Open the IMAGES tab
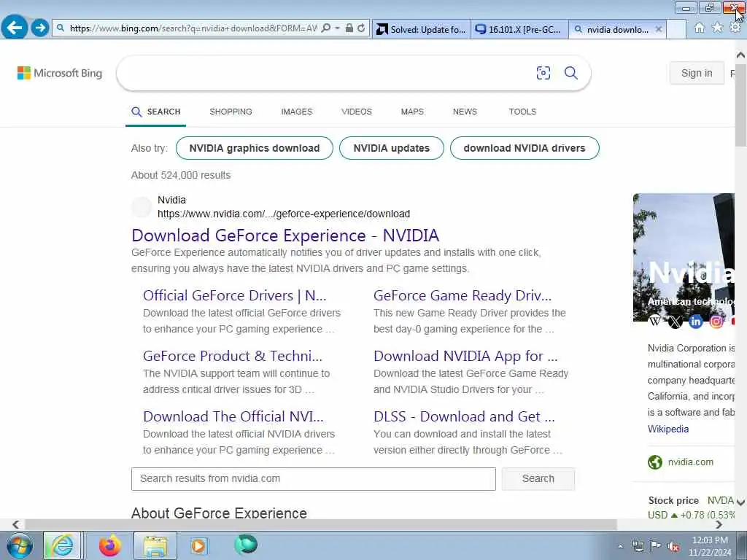Viewport: 747px width, 560px height. (x=296, y=112)
